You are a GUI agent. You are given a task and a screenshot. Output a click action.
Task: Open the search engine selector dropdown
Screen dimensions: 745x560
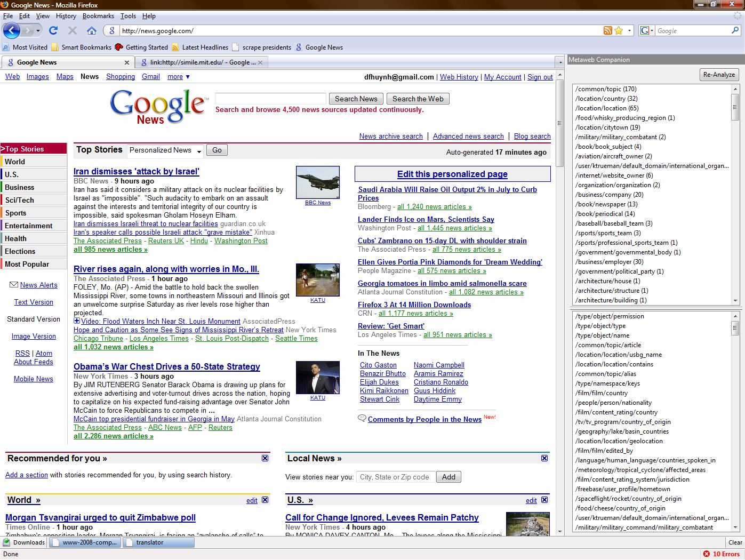646,31
